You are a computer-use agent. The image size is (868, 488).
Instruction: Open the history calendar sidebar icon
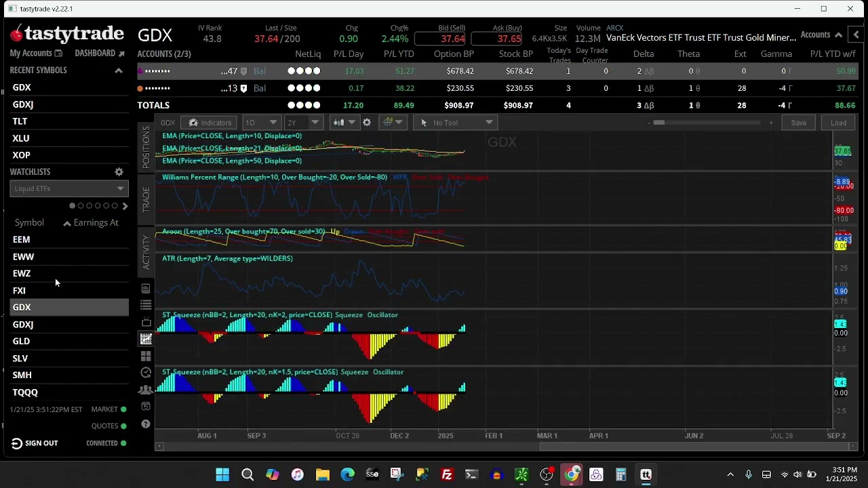pyautogui.click(x=146, y=407)
